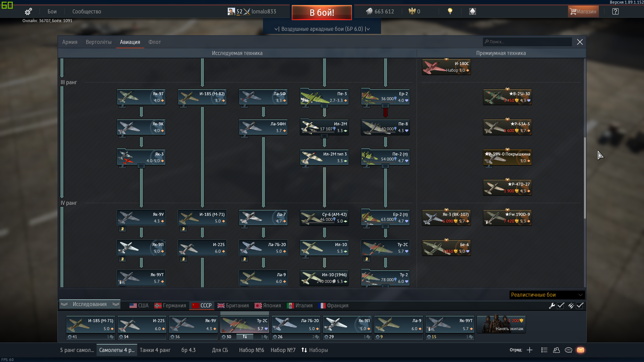The image size is (644, 362).
Task: Click the badge icon under И-225
Action: pyautogui.click(x=183, y=259)
